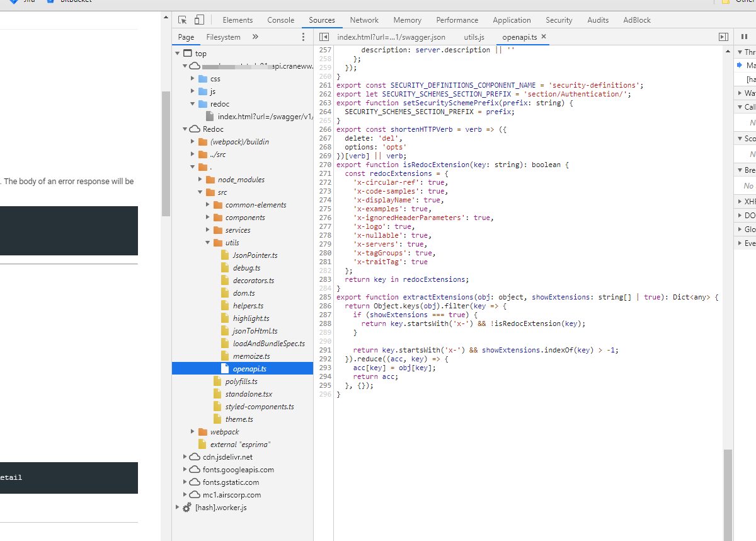This screenshot has height=541, width=756.
Task: Close the openapi.ts editor tab
Action: (x=544, y=37)
